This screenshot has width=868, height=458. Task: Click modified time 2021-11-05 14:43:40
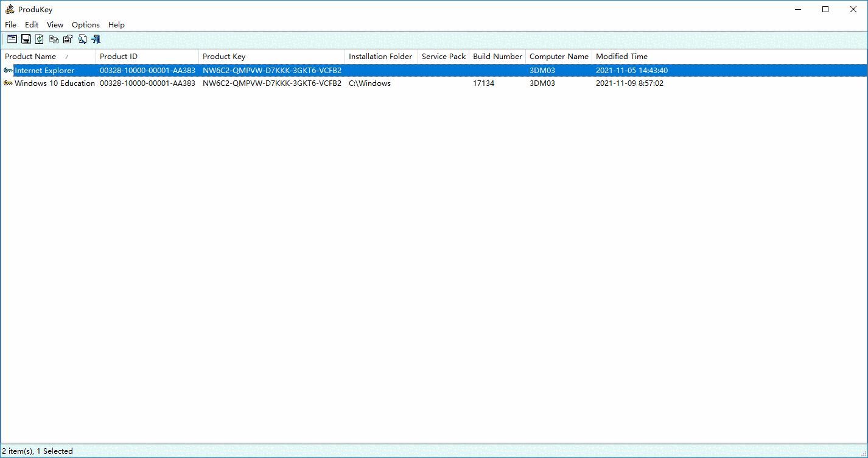[x=632, y=71]
